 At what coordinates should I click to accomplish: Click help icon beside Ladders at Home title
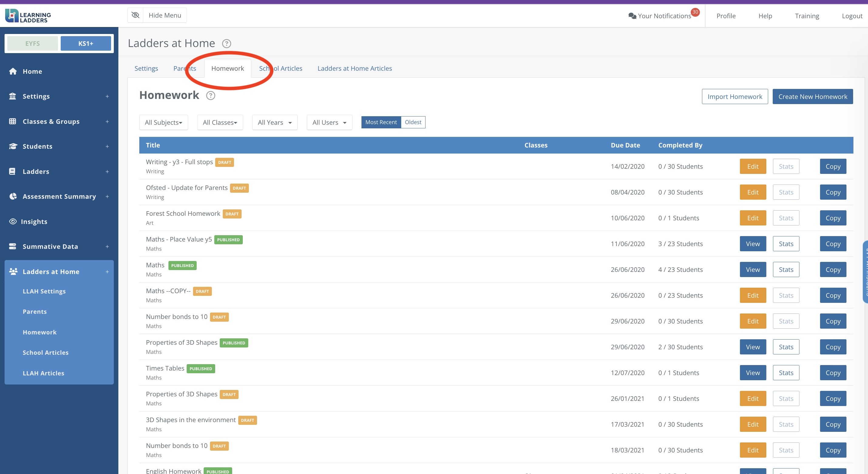point(226,43)
